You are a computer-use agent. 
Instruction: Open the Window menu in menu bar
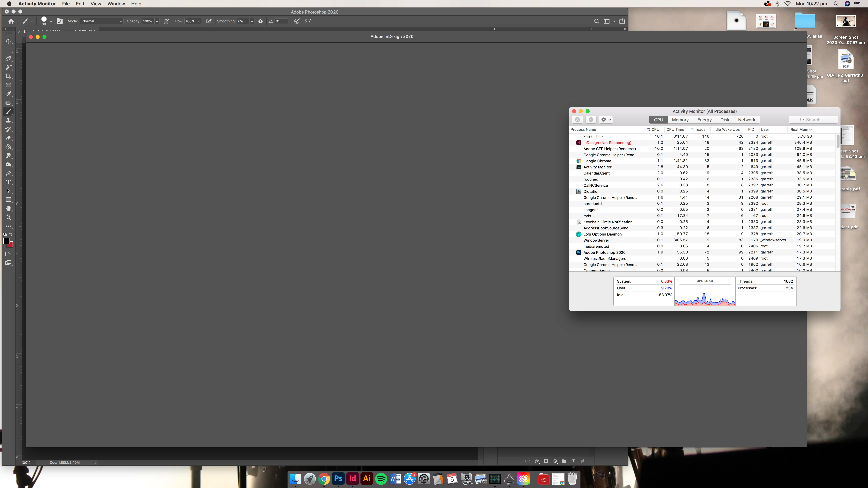(x=116, y=4)
